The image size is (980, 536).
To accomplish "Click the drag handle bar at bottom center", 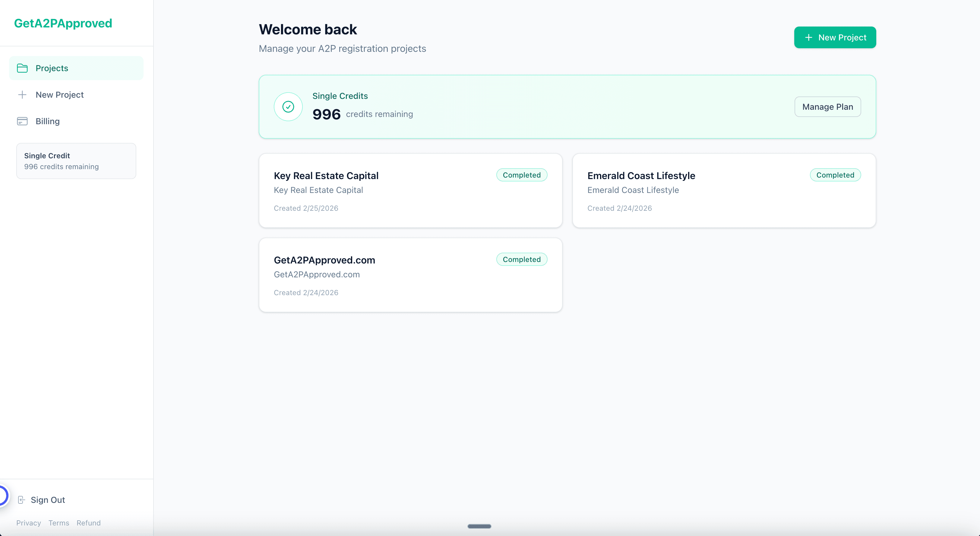I will point(479,526).
